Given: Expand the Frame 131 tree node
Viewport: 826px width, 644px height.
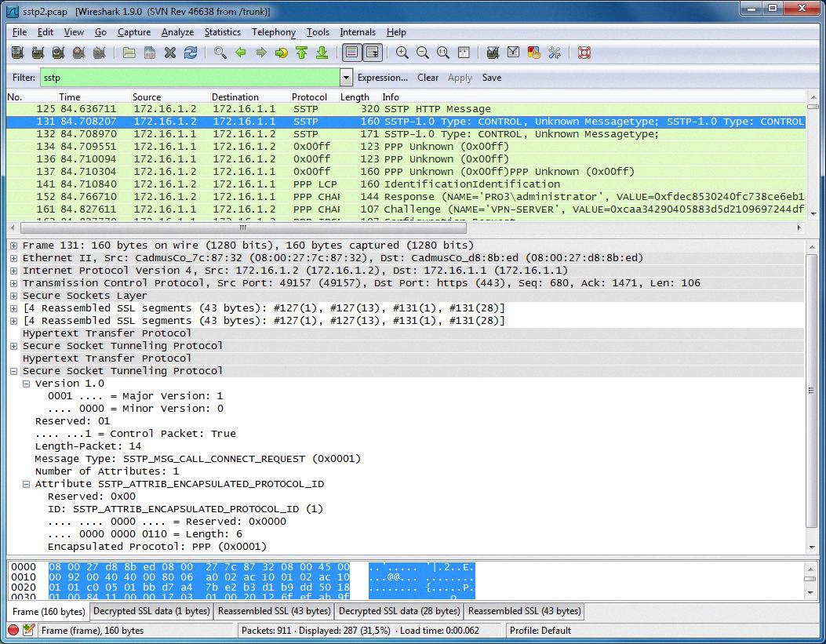Looking at the screenshot, I should pos(13,246).
